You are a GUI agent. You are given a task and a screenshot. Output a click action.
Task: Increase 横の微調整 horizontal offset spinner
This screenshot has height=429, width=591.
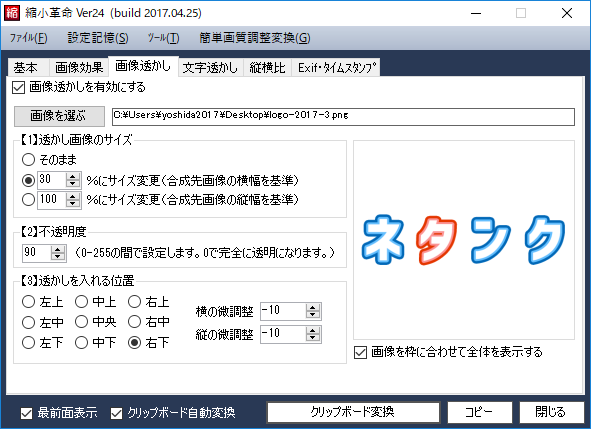pyautogui.click(x=312, y=308)
